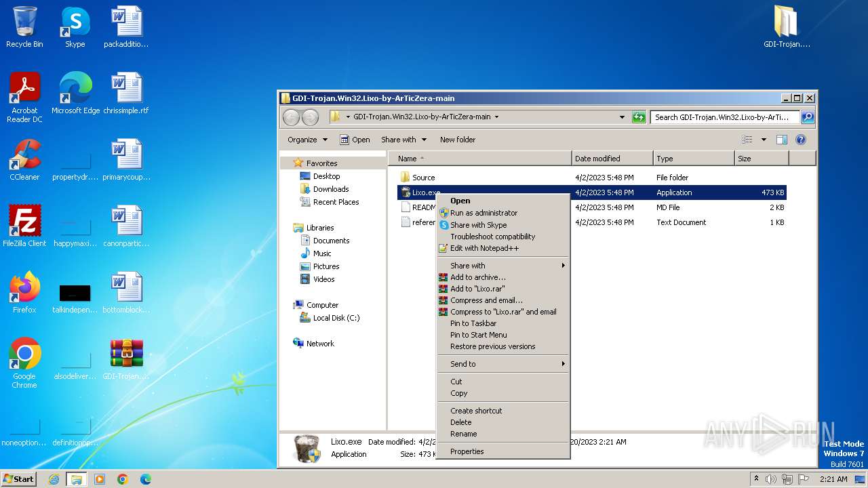Open Acrobat Reader DC shortcut

(x=24, y=98)
